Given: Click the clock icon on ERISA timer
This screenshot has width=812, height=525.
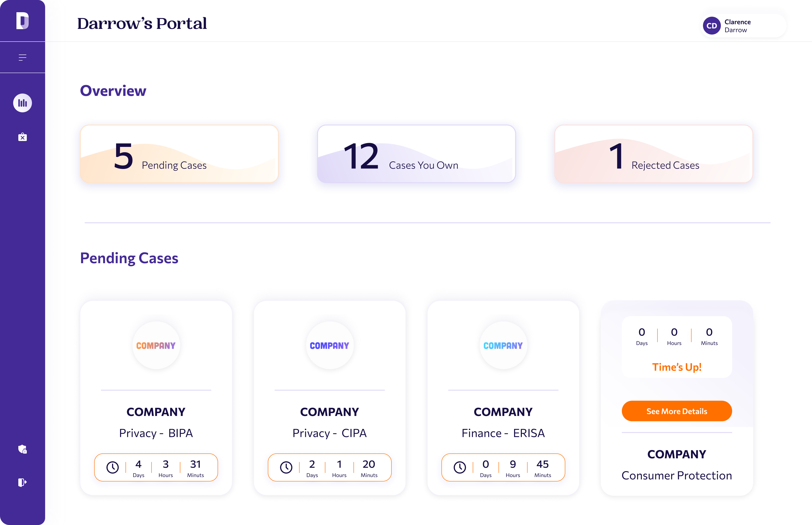Looking at the screenshot, I should [x=460, y=467].
